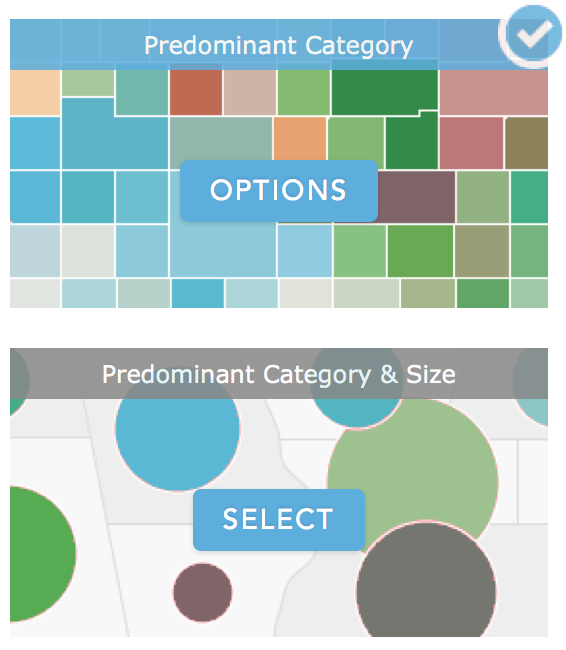Click the mauve-brown rectangle beside OPTIONS

416,197
